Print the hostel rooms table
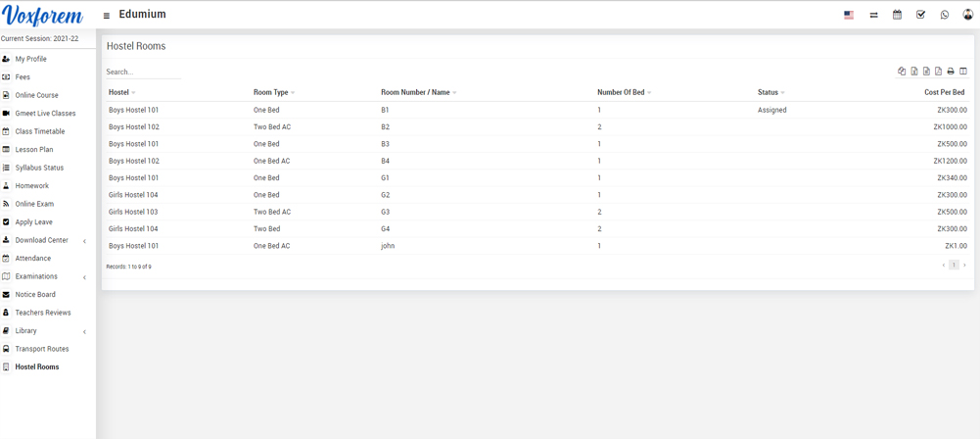This screenshot has height=439, width=980. [x=951, y=72]
